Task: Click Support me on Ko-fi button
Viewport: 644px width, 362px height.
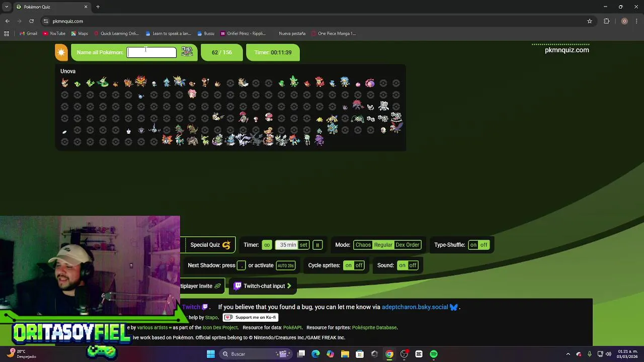Action: coord(251,317)
